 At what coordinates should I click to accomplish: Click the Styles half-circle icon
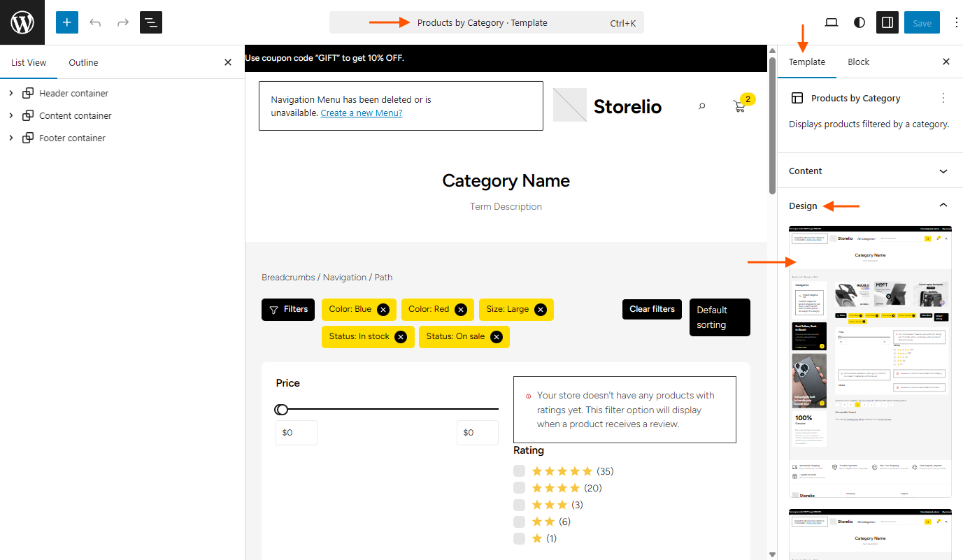point(859,22)
